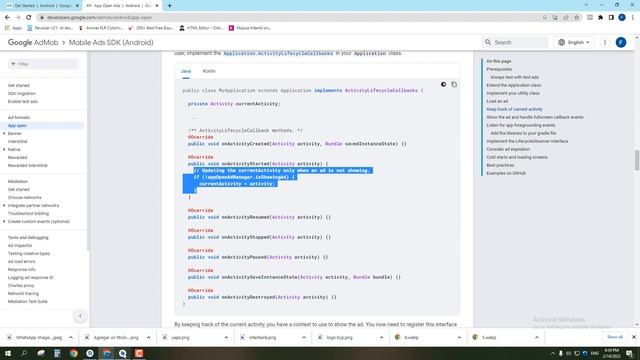
Task: Open the Chrome side panel icon
Action: point(611,18)
